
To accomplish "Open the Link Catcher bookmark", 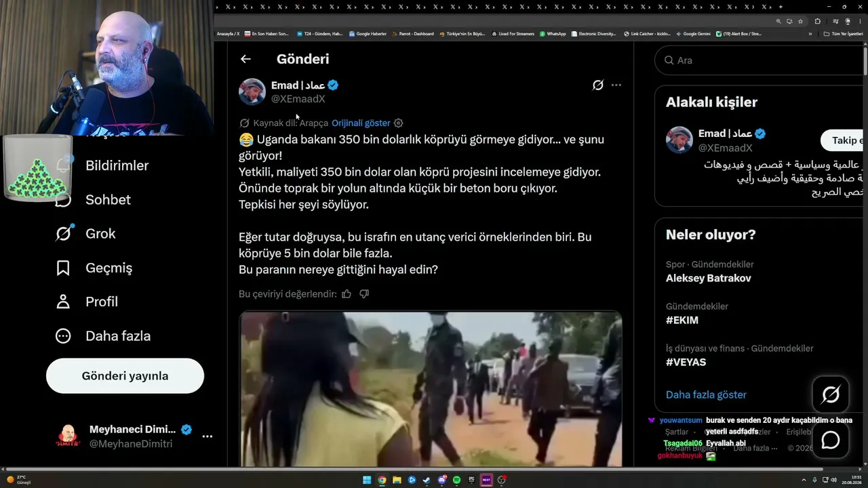I will (647, 34).
